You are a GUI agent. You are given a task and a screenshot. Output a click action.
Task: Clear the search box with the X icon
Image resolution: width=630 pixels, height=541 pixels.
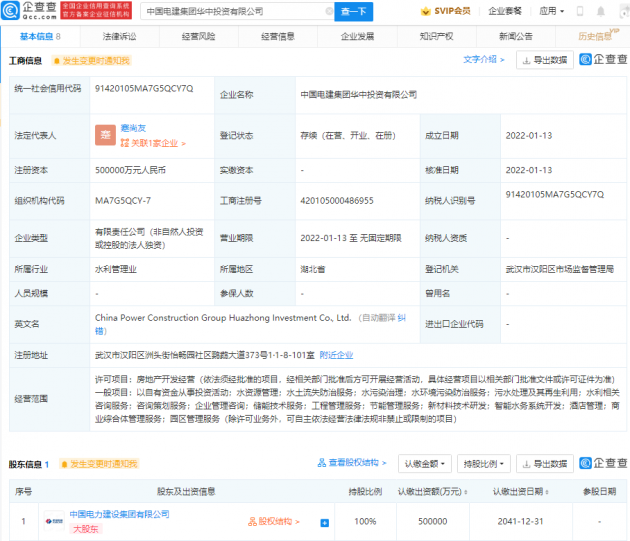(x=329, y=11)
